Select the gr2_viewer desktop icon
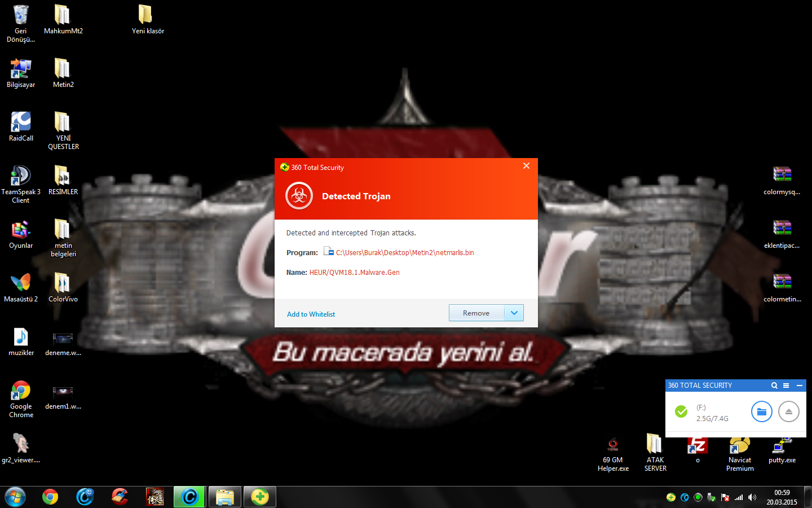Screen dimensions: 812x508 (21, 449)
